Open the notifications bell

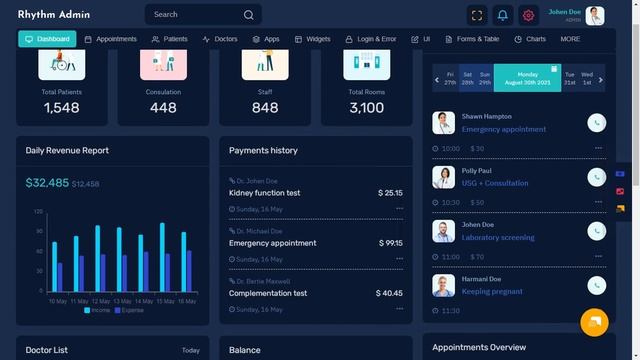pyautogui.click(x=502, y=16)
